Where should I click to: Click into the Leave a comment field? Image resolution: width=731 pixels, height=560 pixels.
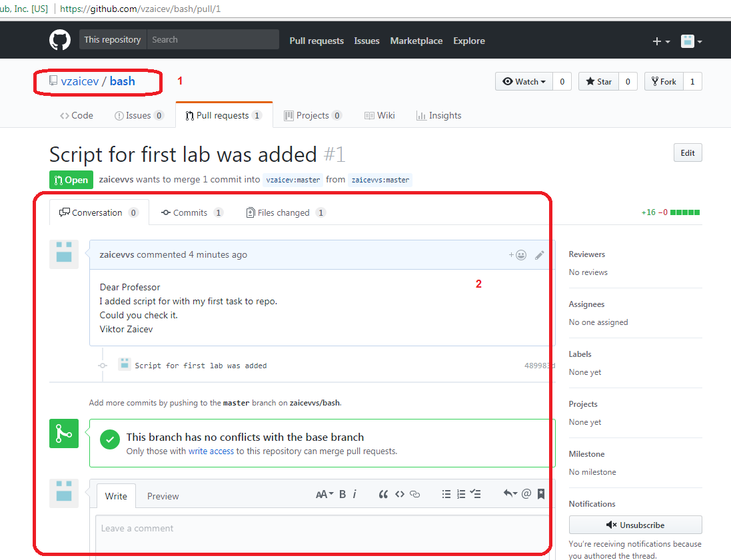pos(322,537)
